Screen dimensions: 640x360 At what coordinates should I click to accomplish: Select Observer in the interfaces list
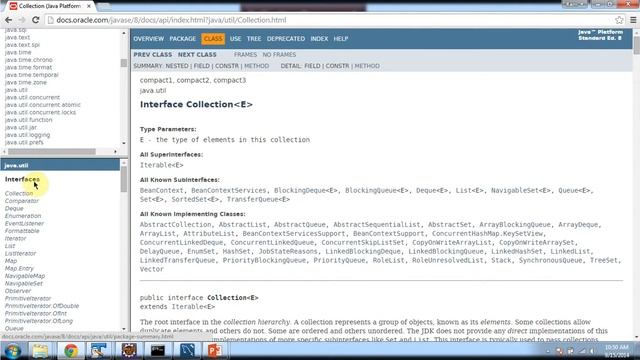[18, 291]
